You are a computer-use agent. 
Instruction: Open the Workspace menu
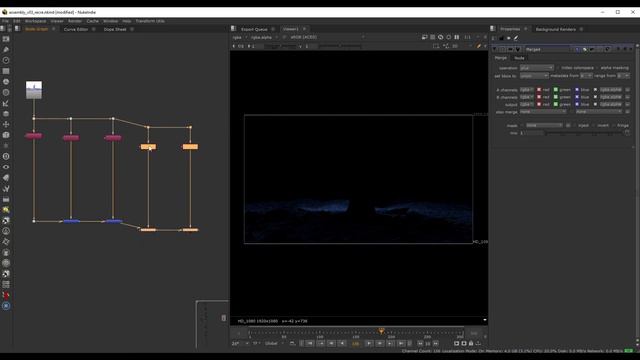point(36,21)
